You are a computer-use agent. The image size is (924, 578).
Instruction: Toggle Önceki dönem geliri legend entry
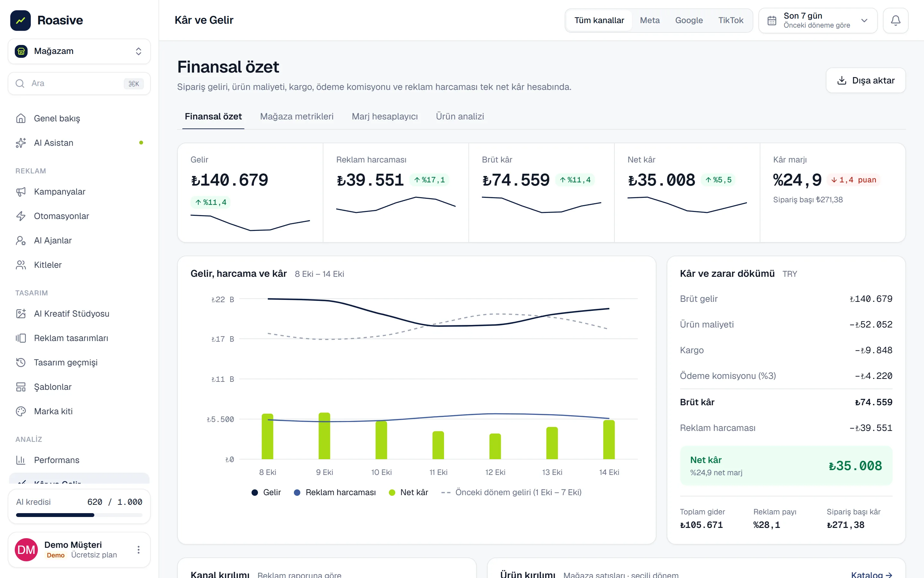[x=511, y=492]
